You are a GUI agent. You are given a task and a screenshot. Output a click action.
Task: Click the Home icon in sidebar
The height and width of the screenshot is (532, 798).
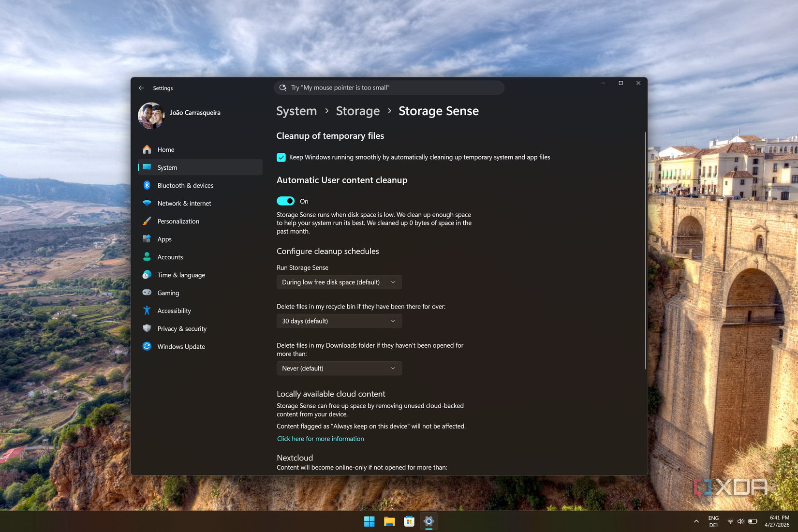(x=147, y=149)
